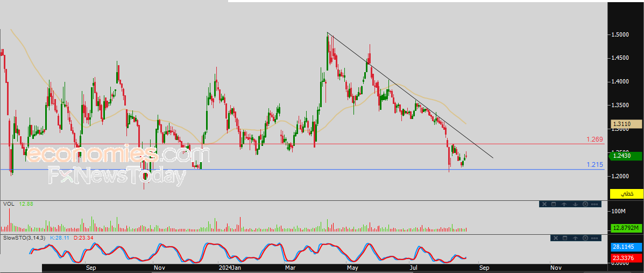Viewport: 644px width, 273px height.
Task: Click the 12.8792M volume value tag
Action: coord(626,227)
